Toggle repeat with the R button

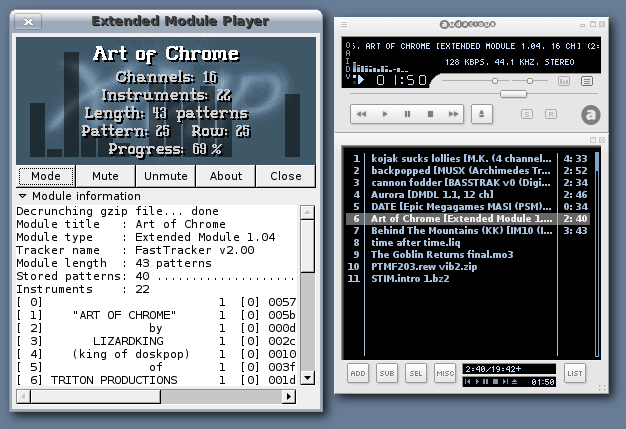pyautogui.click(x=551, y=115)
